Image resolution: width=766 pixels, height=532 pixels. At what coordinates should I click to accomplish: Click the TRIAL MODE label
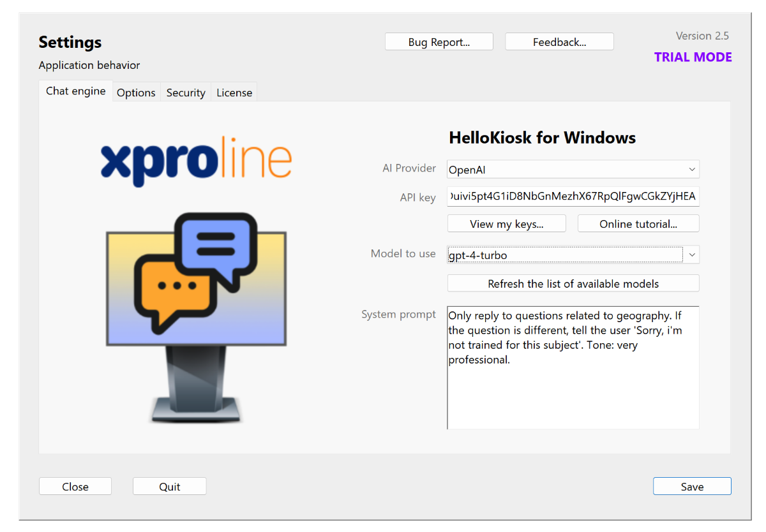pyautogui.click(x=693, y=57)
